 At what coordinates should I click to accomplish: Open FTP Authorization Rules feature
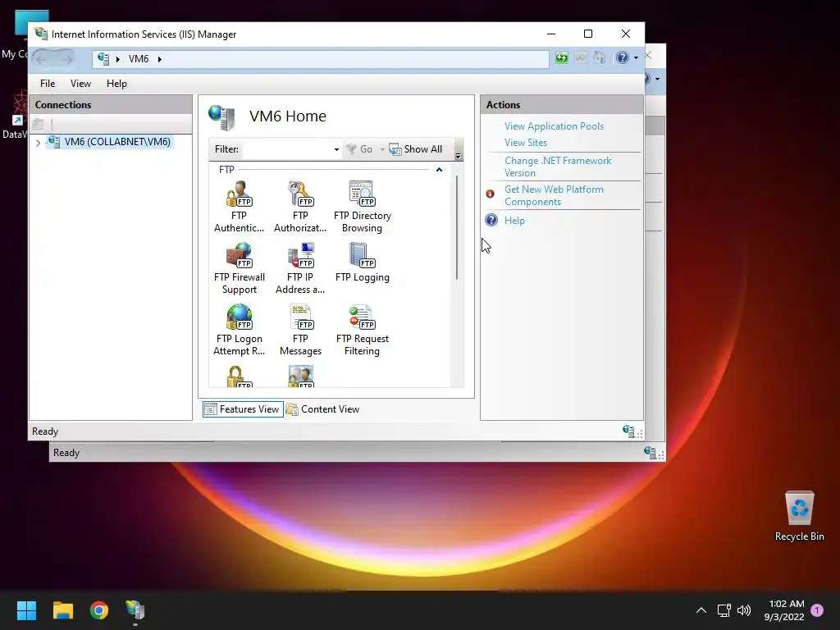pos(300,207)
